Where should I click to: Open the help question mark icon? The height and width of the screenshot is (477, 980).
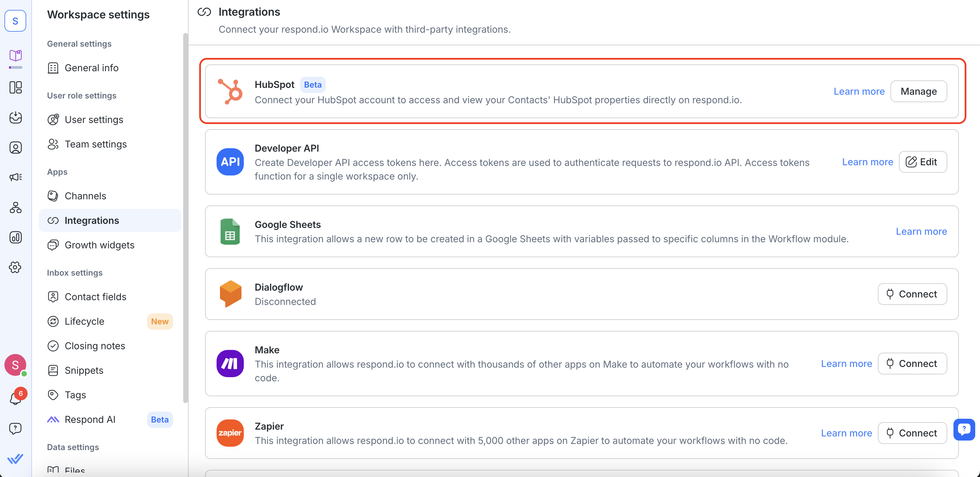[x=15, y=428]
